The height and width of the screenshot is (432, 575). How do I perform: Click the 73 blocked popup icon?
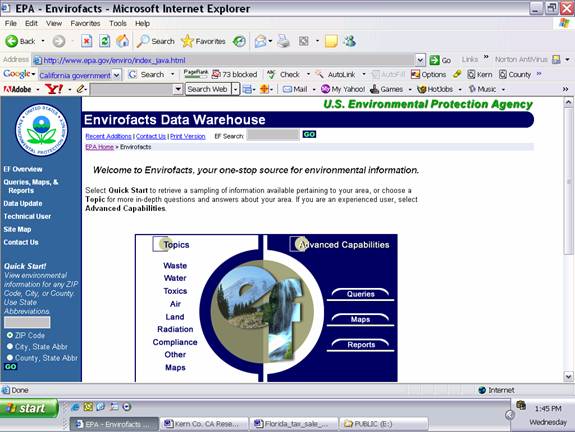[216, 74]
